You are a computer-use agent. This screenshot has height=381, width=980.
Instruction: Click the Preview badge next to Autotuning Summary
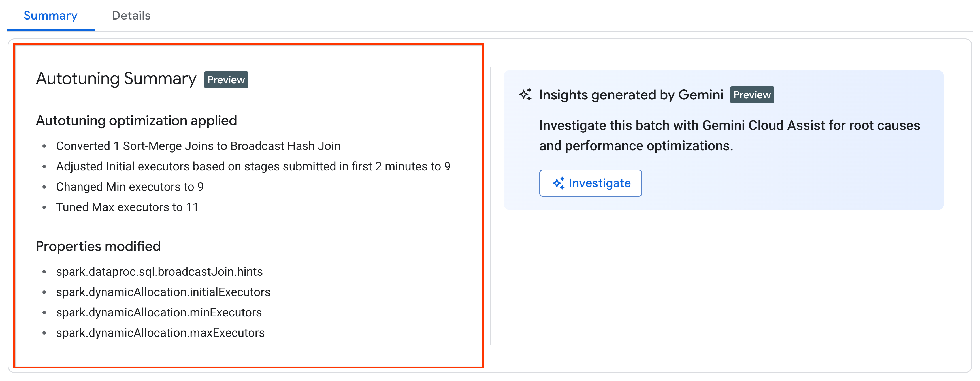(x=226, y=80)
